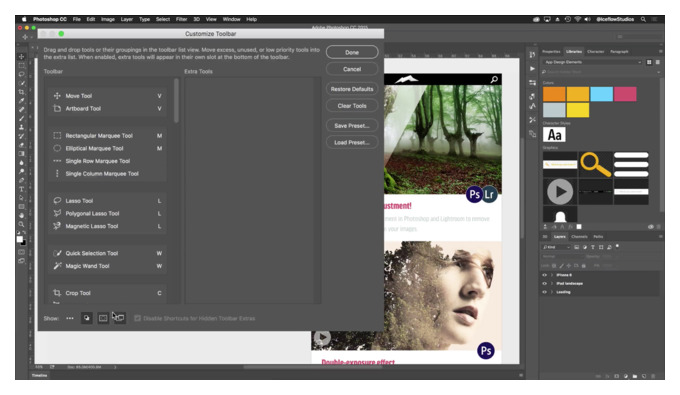This screenshot has width=680, height=395.
Task: Click the Change Screen Mode icon in tools panel
Action: 21,261
